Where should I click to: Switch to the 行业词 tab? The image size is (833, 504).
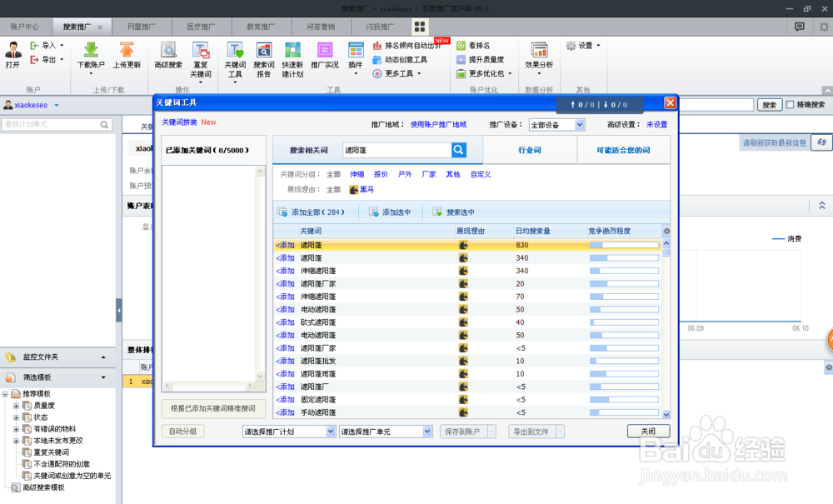pyautogui.click(x=530, y=150)
